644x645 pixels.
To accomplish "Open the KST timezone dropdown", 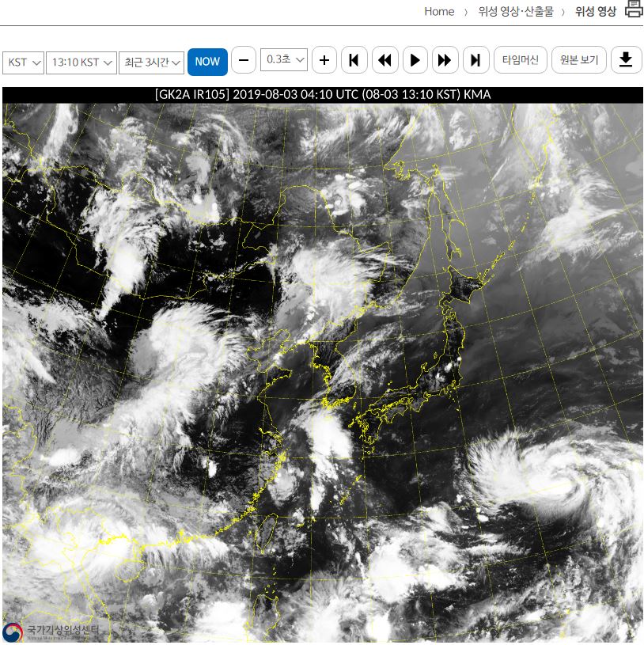I will (24, 62).
